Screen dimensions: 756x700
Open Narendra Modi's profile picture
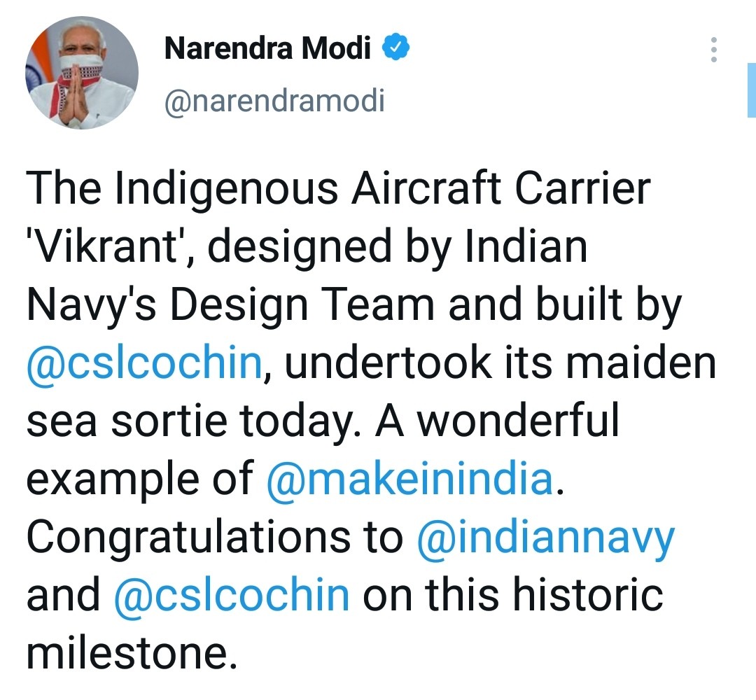point(82,73)
